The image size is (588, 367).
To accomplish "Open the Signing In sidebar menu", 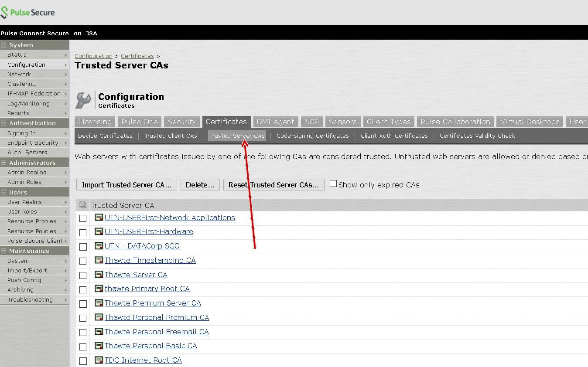I will (34, 133).
